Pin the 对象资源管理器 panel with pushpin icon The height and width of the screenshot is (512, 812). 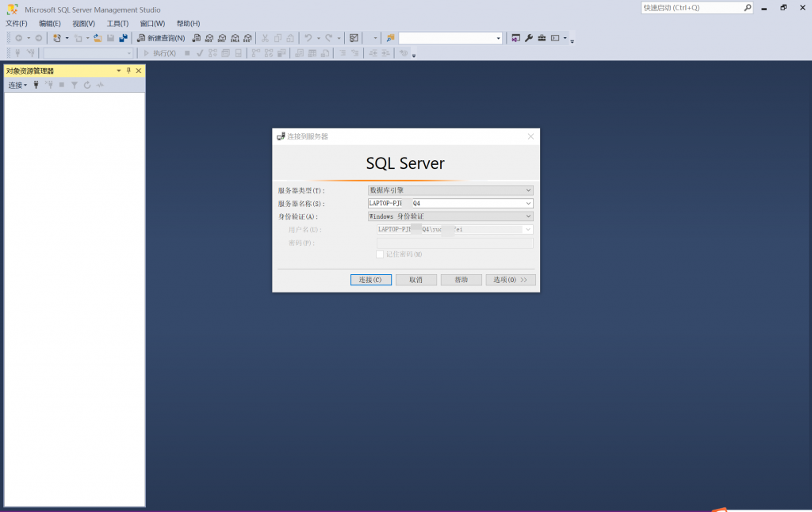(x=128, y=71)
